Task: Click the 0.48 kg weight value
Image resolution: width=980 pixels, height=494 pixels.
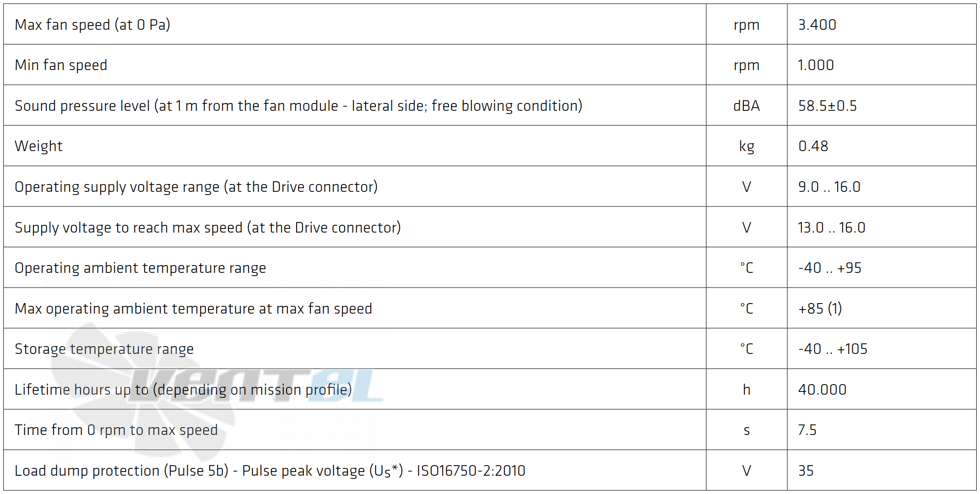Action: [x=813, y=146]
